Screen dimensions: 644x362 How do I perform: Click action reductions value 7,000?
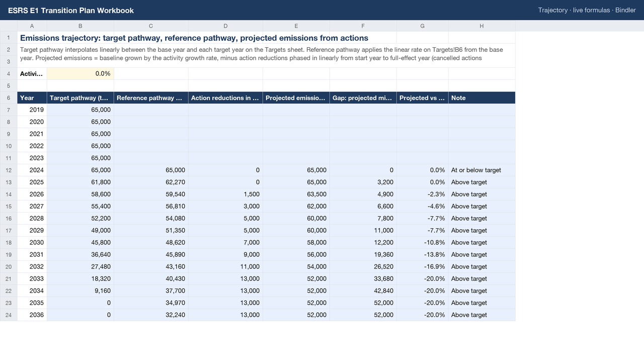click(x=225, y=242)
